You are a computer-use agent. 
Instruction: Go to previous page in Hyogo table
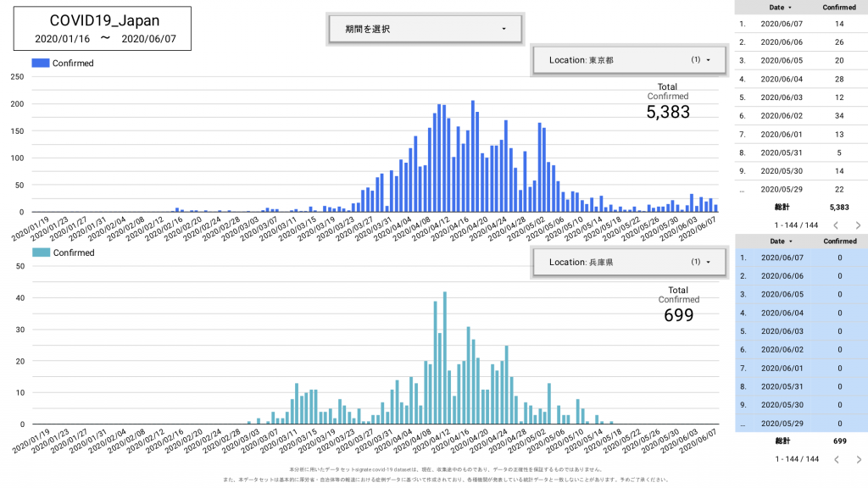[834, 459]
